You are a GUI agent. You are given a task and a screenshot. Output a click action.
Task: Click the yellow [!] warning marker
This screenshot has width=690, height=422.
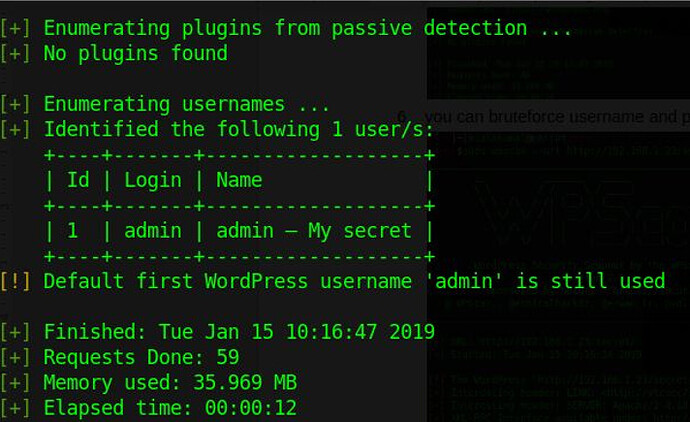(x=15, y=281)
